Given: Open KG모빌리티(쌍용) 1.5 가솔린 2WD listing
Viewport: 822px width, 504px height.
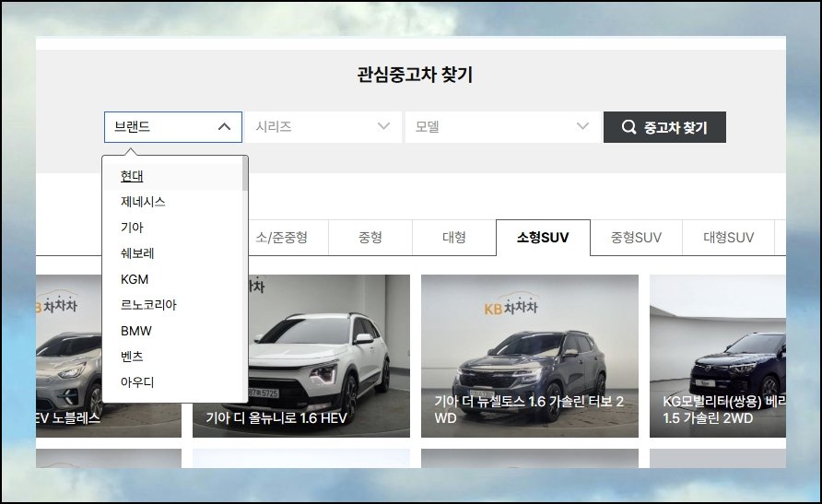Looking at the screenshot, I should tap(718, 357).
